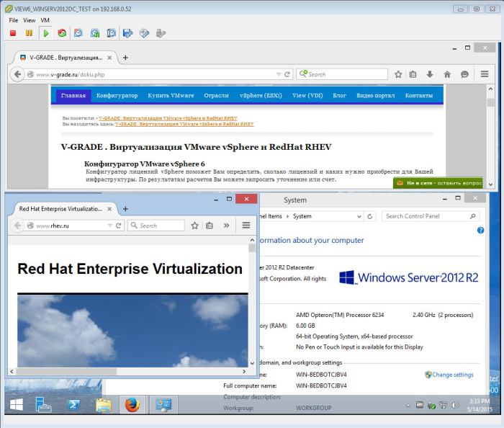The image size is (504, 428).
Task: Open PowerShell from taskbar
Action: click(73, 404)
